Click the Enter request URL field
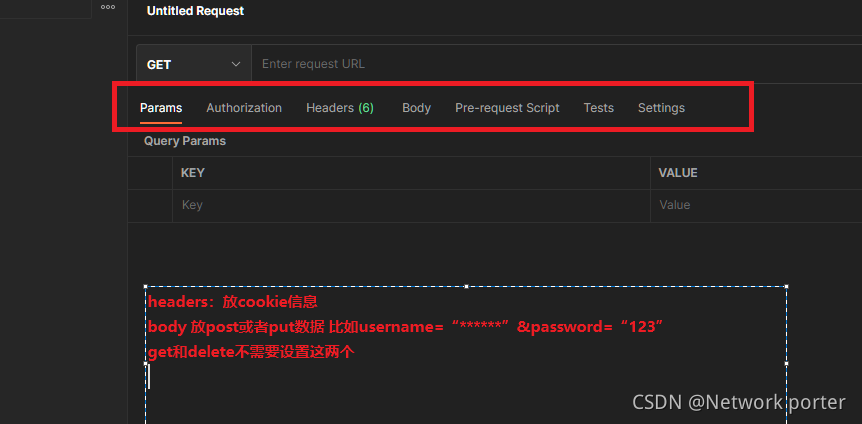Image resolution: width=862 pixels, height=424 pixels. [x=556, y=64]
